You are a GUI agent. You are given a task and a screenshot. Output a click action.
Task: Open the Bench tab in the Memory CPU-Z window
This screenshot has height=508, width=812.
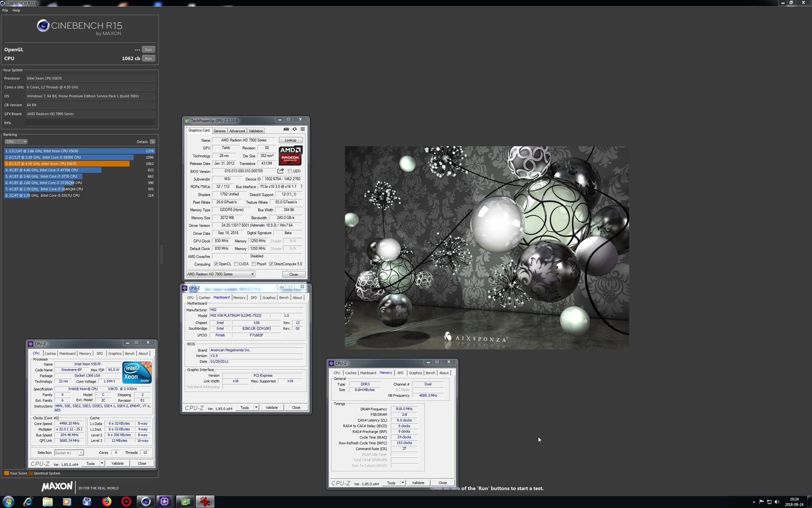click(x=430, y=373)
